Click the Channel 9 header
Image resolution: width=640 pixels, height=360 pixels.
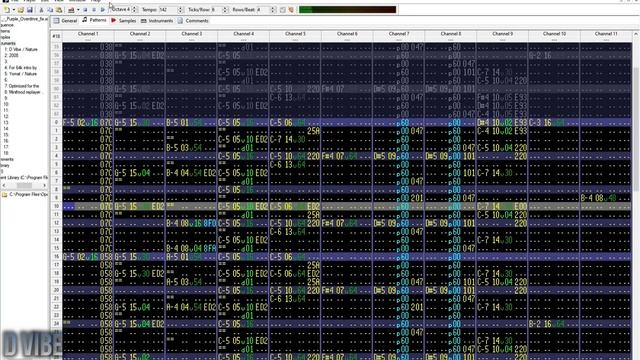503,36
